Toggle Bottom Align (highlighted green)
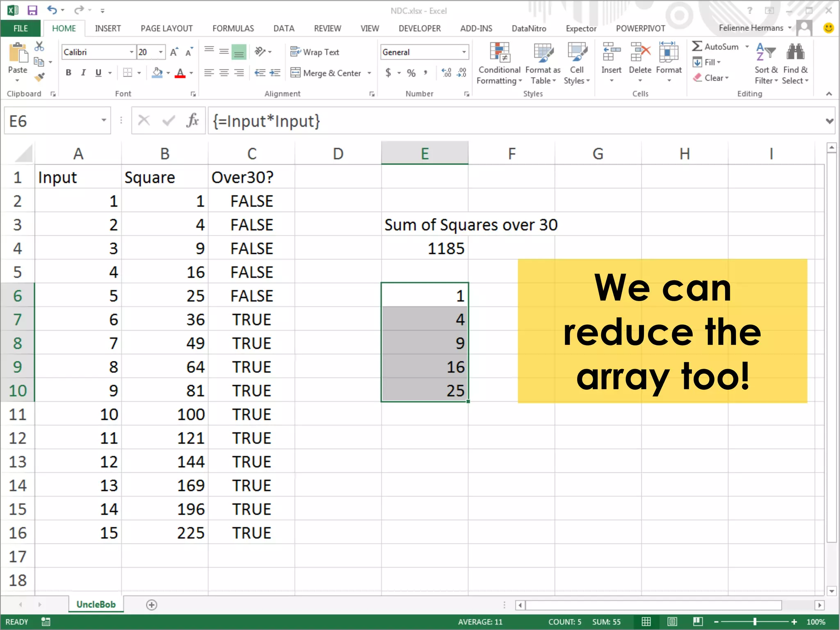Image resolution: width=840 pixels, height=630 pixels. (239, 52)
